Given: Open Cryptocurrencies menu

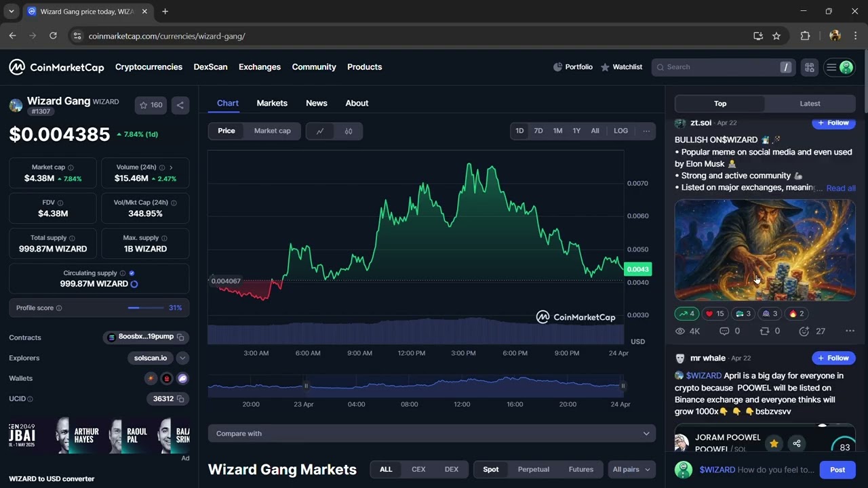Looking at the screenshot, I should 149,67.
